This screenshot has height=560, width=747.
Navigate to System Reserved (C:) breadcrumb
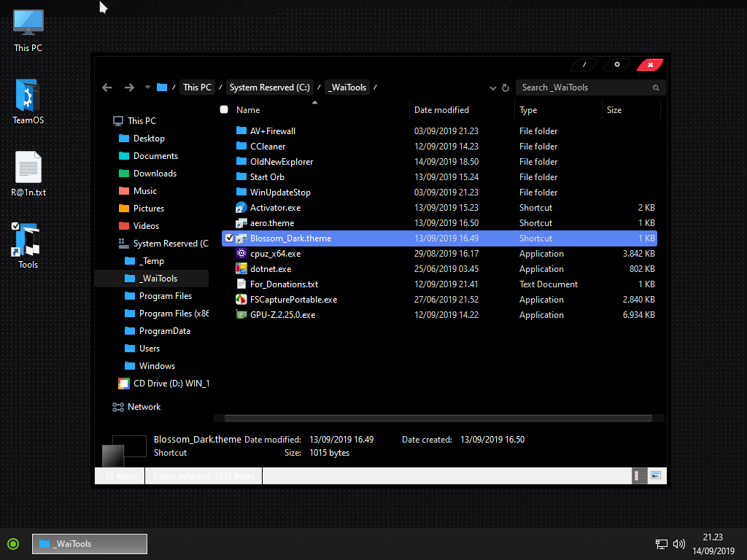click(x=269, y=87)
